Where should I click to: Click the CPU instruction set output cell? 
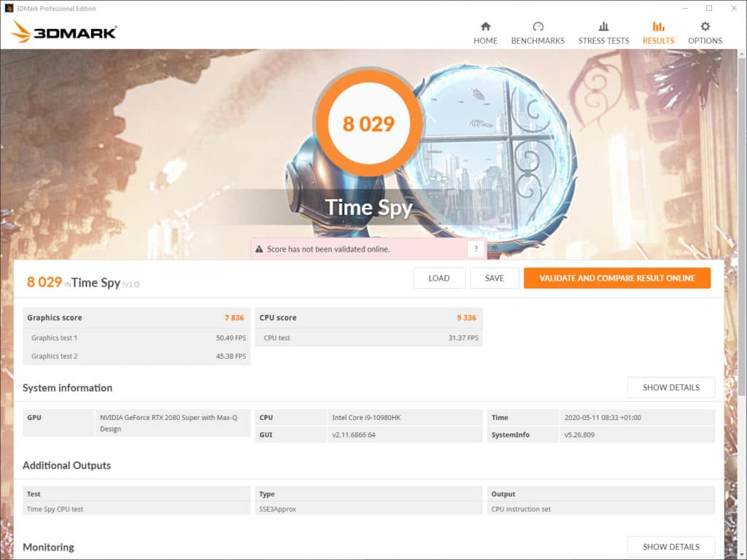[601, 509]
